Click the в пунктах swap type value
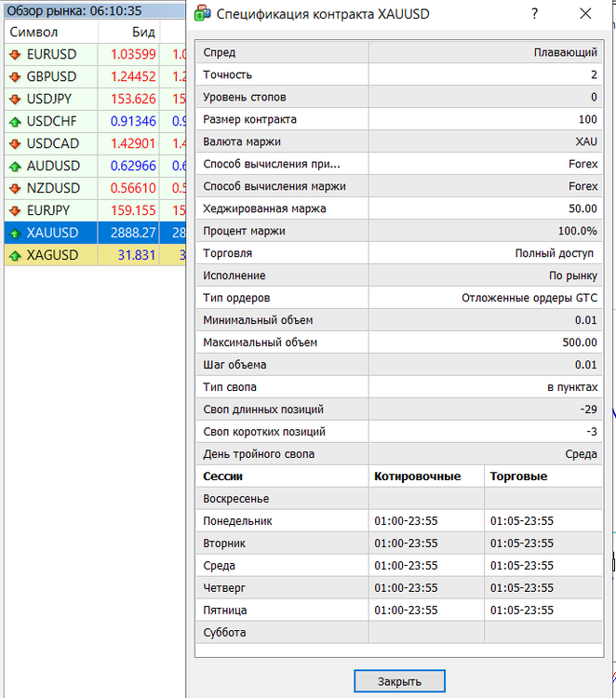The width and height of the screenshot is (616, 698). point(572,387)
